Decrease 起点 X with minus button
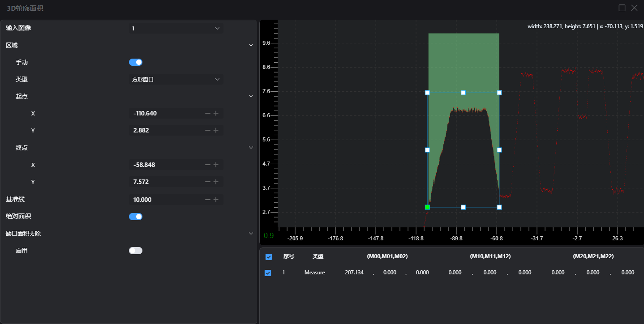Image resolution: width=644 pixels, height=324 pixels. coord(208,113)
